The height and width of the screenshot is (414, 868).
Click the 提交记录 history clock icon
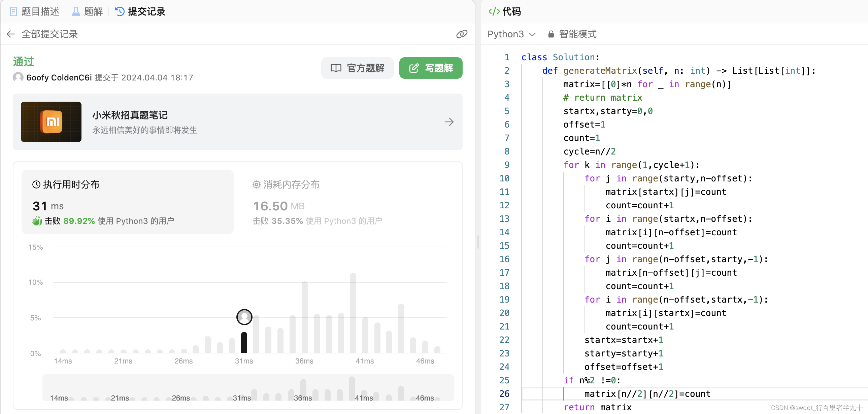(119, 11)
